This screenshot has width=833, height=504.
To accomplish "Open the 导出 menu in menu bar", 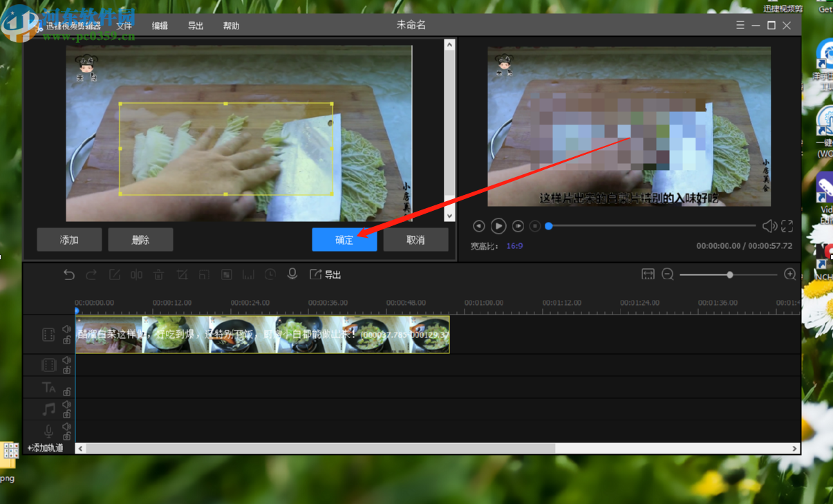I will [x=196, y=26].
